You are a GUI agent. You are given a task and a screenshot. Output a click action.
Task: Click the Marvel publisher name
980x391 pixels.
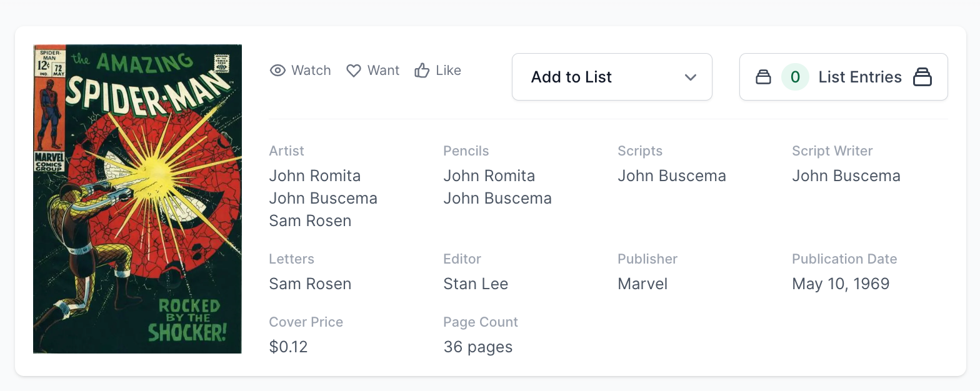click(642, 284)
